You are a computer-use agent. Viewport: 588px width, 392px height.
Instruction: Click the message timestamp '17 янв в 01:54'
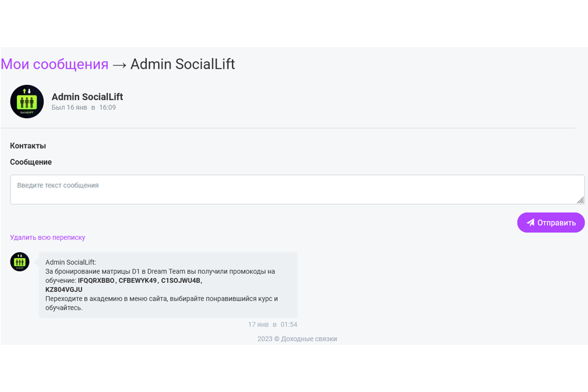272,325
